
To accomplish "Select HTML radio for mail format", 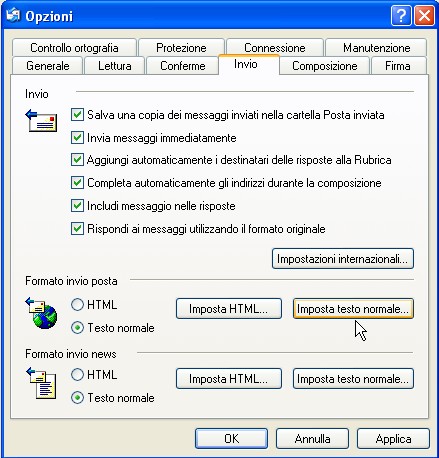I will point(77,305).
